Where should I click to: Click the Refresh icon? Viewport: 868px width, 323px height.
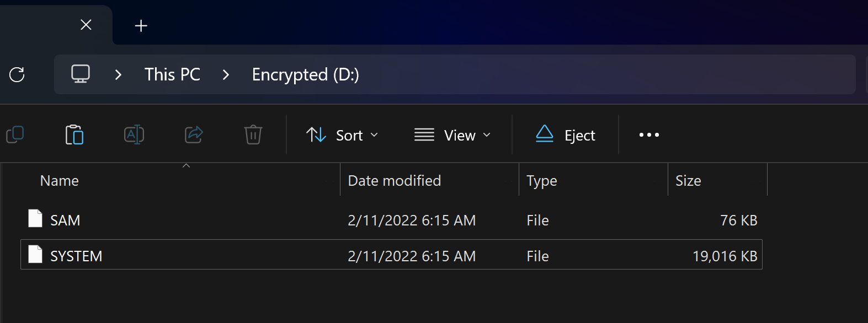point(17,74)
